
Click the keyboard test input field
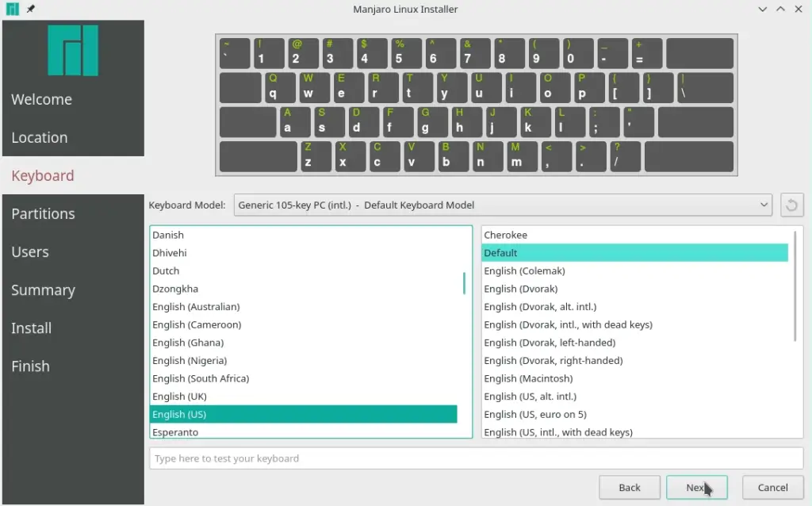point(476,458)
